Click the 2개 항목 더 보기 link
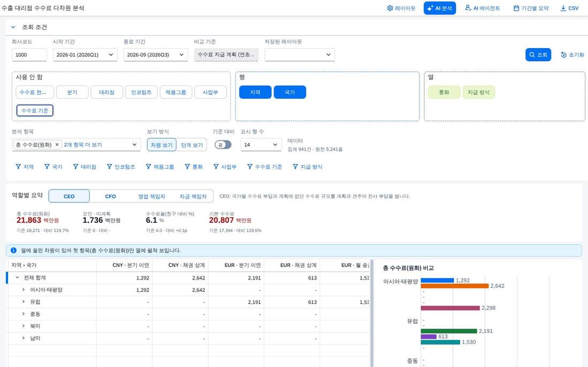Screen dimensions: 588x367 click(x=83, y=145)
